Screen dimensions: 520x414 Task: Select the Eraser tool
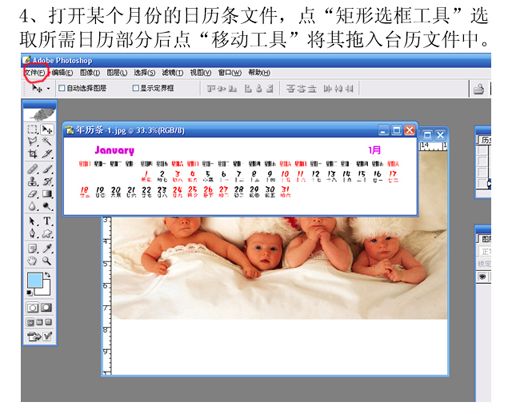click(x=33, y=194)
